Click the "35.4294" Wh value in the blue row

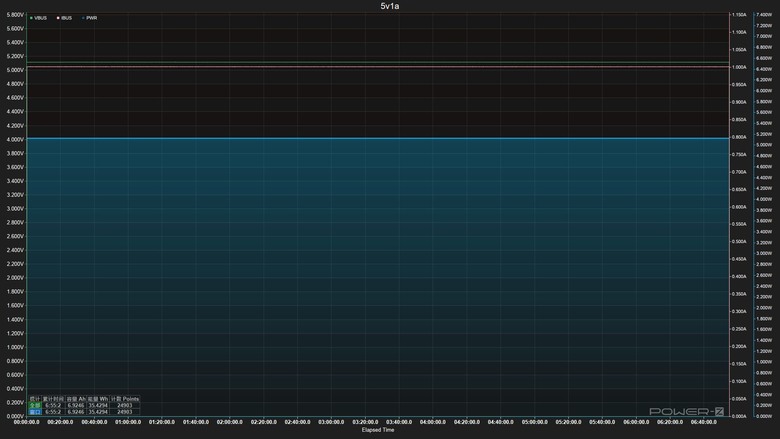tap(98, 412)
